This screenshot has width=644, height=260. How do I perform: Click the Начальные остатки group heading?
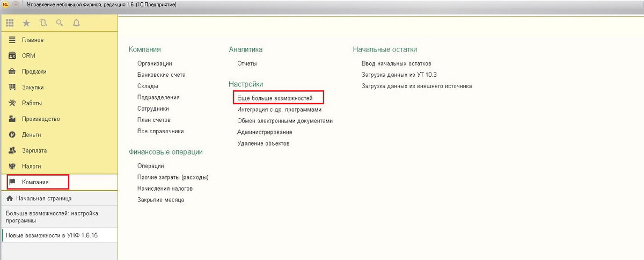[385, 49]
